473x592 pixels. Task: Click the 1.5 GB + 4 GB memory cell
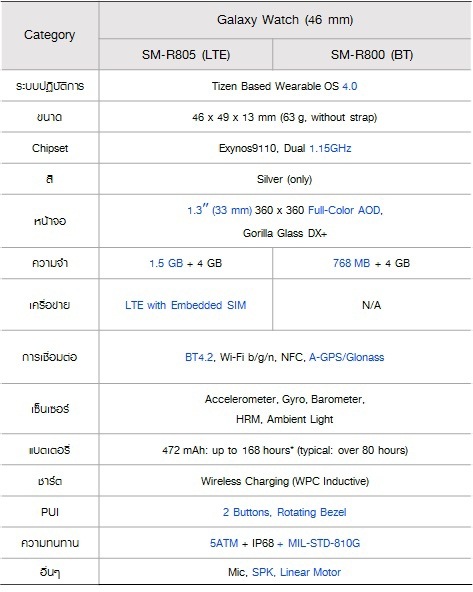pos(186,263)
